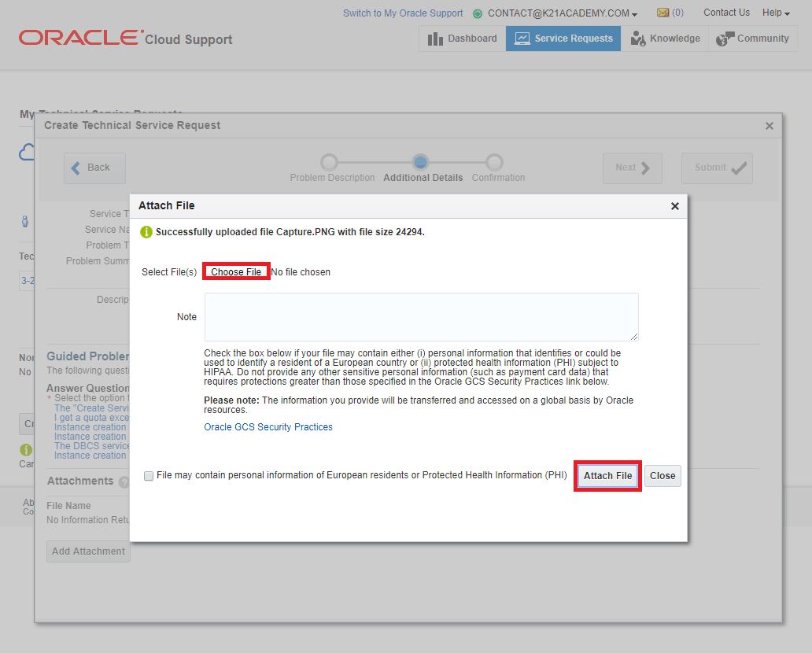The image size is (812, 653).
Task: Click the Attach File button
Action: tap(607, 475)
